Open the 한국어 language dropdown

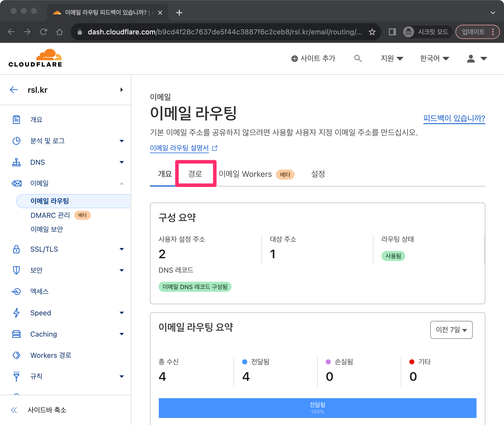coord(434,58)
